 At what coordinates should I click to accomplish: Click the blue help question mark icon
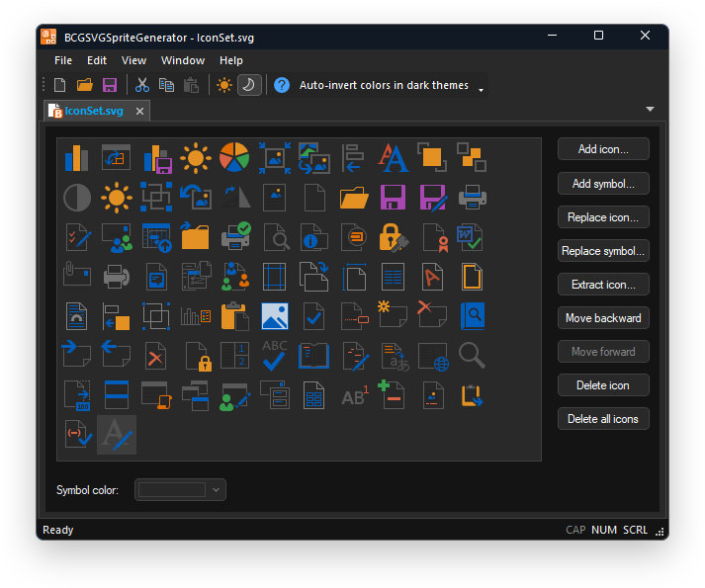(x=282, y=85)
